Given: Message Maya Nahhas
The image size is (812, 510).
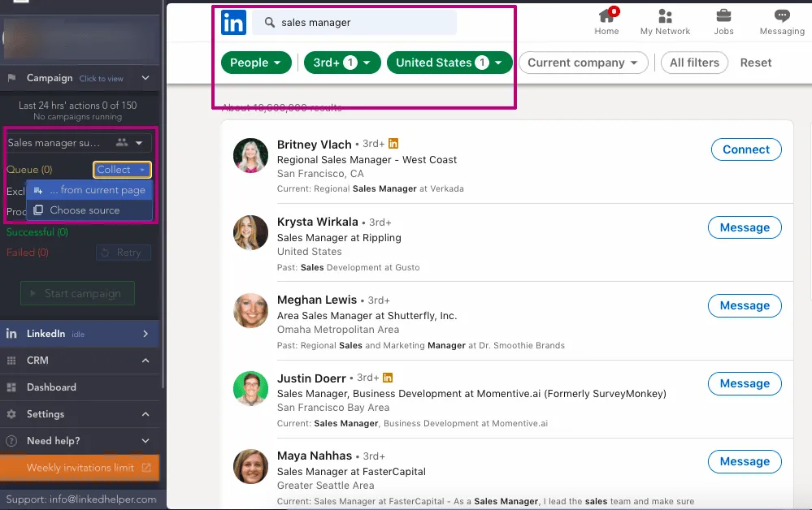Looking at the screenshot, I should point(745,461).
